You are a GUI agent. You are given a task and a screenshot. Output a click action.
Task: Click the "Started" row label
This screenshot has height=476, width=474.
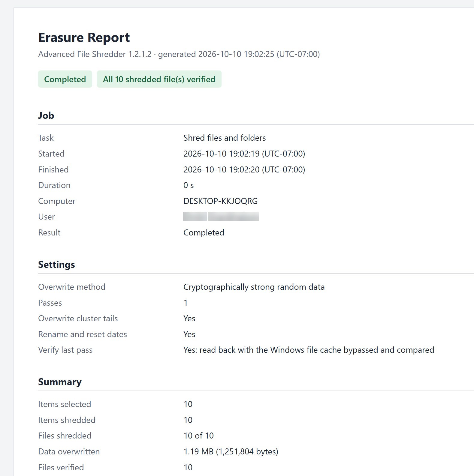click(51, 154)
